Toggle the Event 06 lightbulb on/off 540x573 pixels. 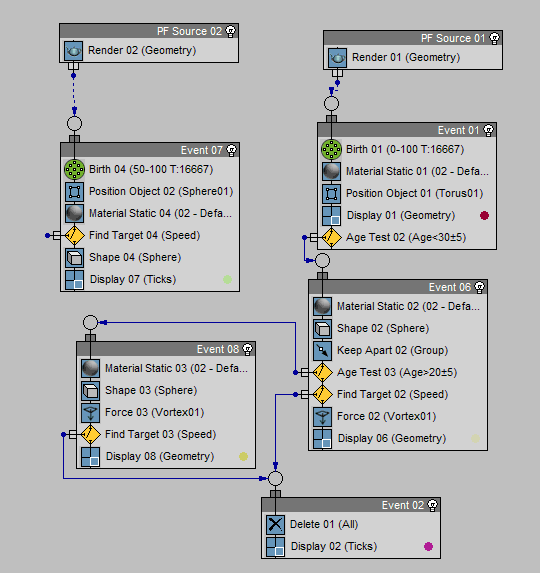coord(479,287)
